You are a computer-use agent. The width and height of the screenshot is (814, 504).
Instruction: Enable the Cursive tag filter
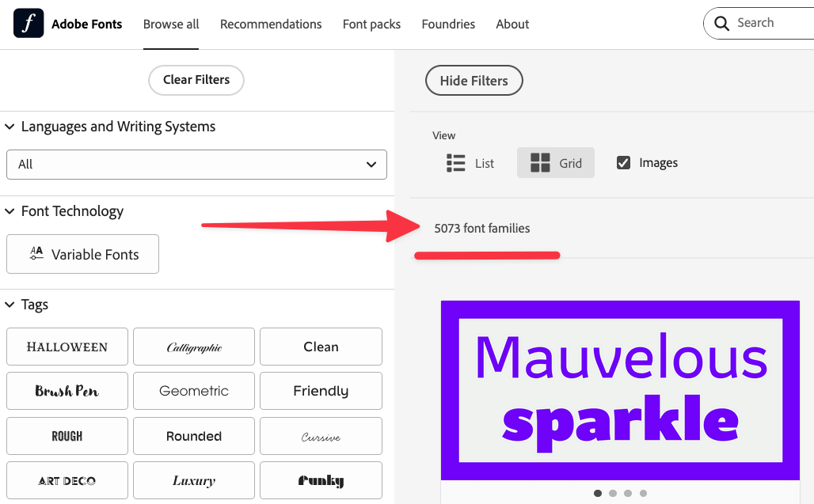click(x=320, y=436)
